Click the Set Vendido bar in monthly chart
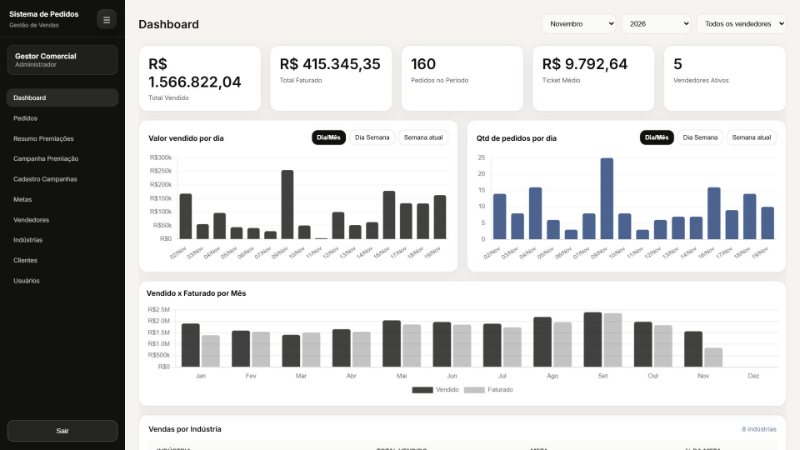 click(x=592, y=340)
